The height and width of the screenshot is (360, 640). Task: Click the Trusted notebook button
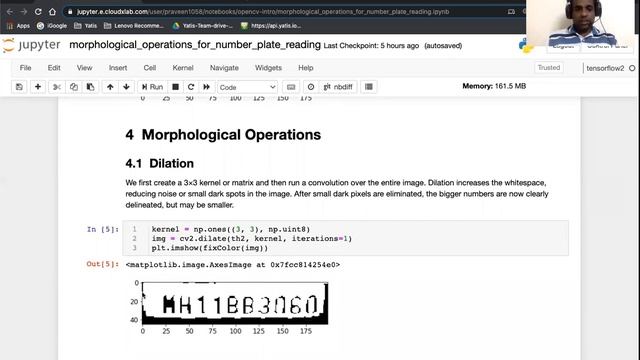pyautogui.click(x=549, y=67)
